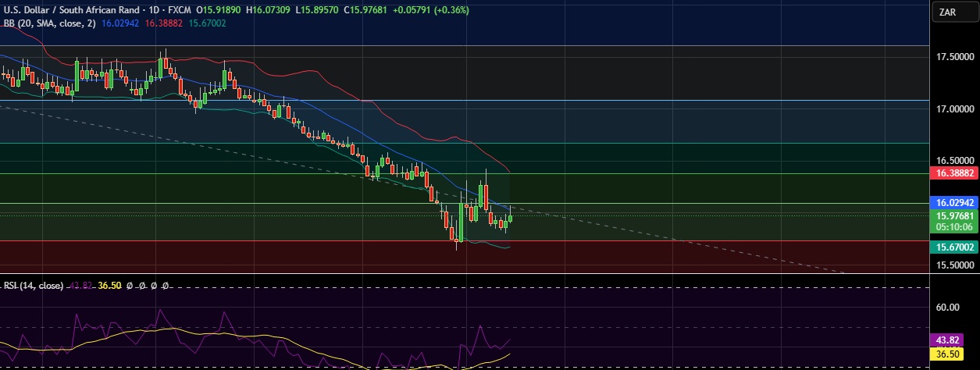Click the 60.00 RSI axis label
Screen dimensions: 980x370
coord(947,308)
